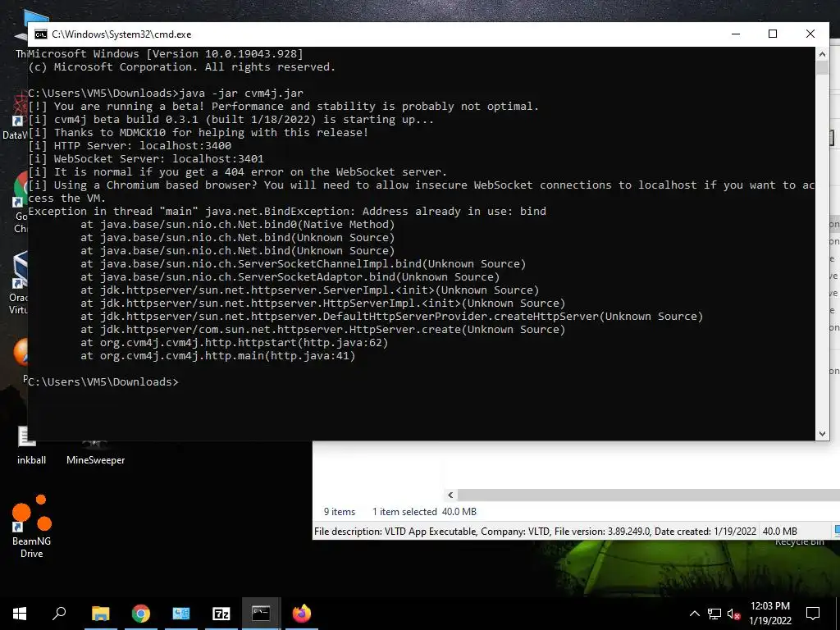Open the notification Action Center
Image resolution: width=840 pixels, height=630 pixels.
click(x=813, y=614)
